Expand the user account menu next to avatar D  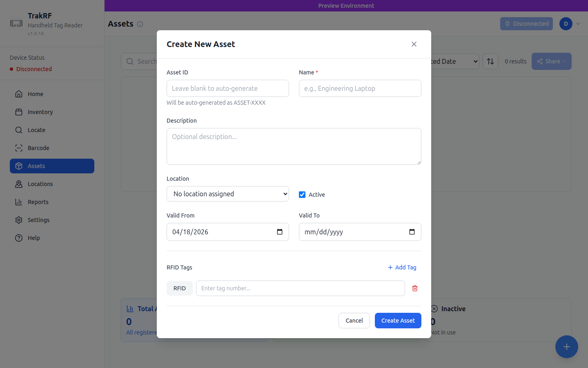point(579,24)
